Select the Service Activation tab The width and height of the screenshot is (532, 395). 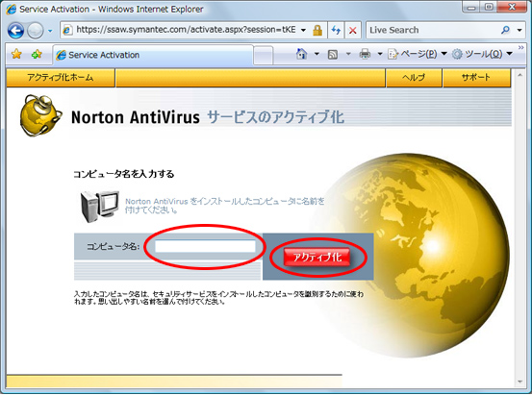(x=152, y=55)
